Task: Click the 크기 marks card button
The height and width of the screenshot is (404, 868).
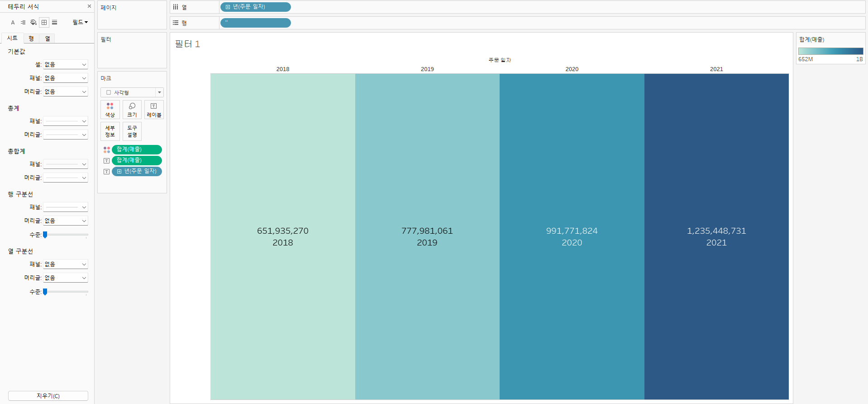Action: 132,110
